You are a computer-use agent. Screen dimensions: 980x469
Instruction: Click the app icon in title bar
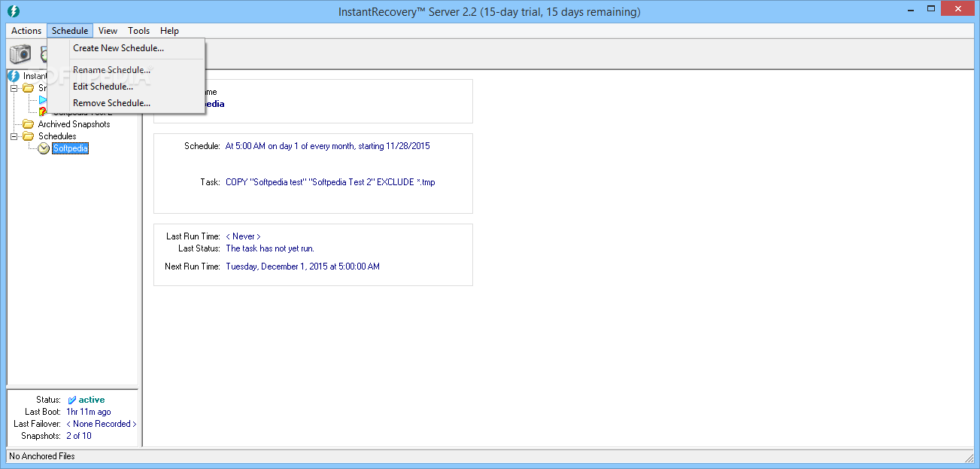pyautogui.click(x=13, y=11)
